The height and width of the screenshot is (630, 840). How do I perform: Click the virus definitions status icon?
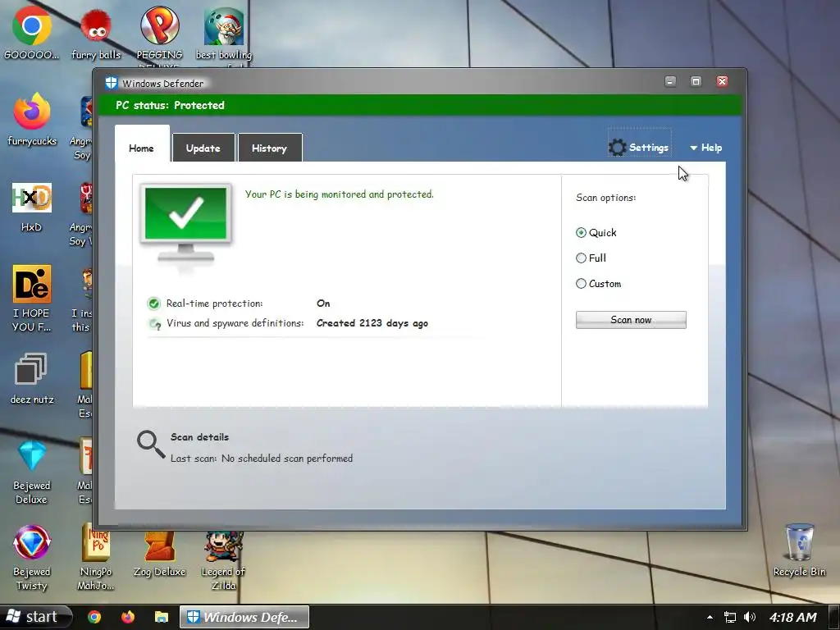pos(155,324)
